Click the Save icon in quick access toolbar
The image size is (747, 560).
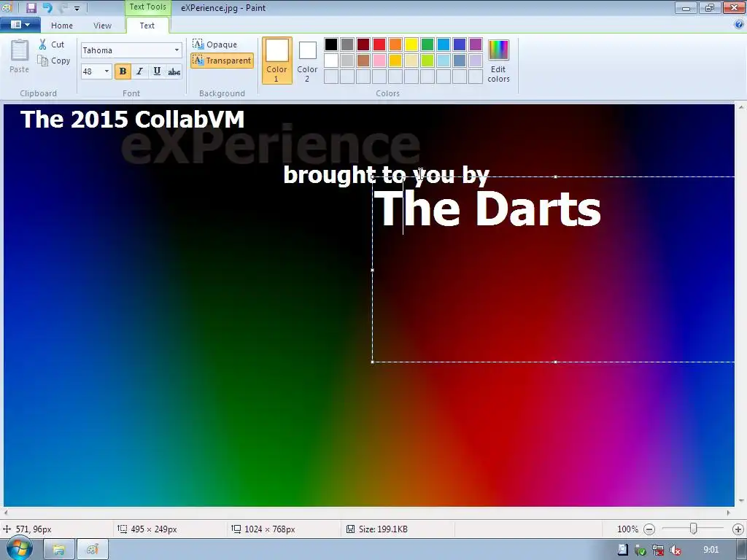coord(31,7)
